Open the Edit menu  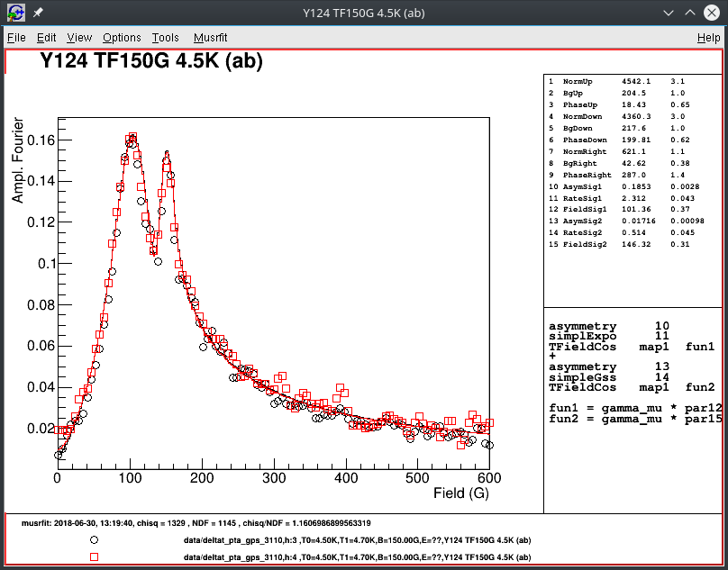pos(47,38)
